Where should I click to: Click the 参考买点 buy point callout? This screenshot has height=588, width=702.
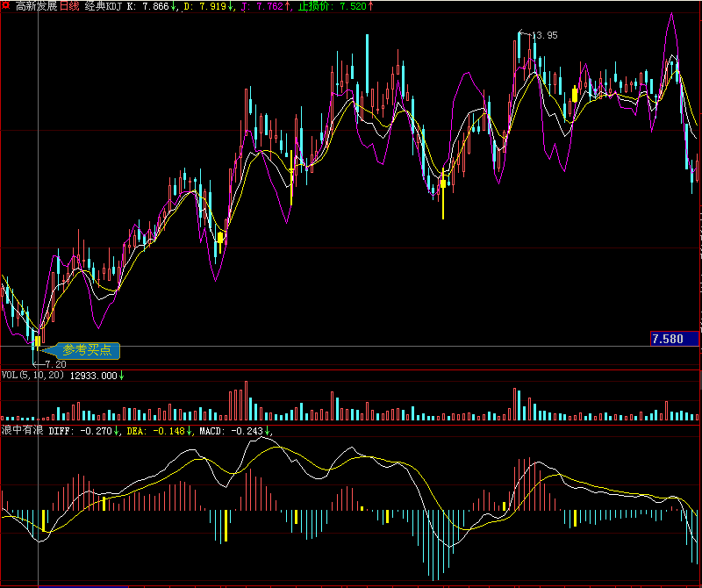tap(86, 350)
